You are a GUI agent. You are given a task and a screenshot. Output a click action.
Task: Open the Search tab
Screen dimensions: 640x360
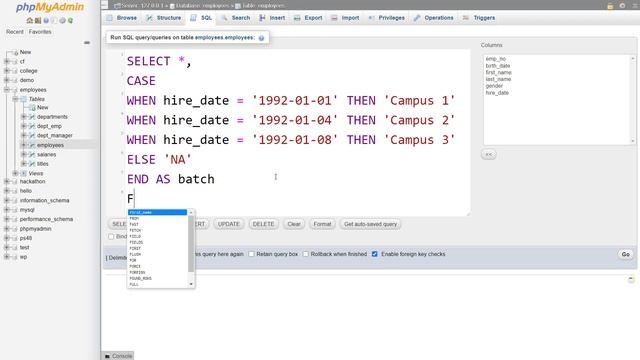pos(236,18)
